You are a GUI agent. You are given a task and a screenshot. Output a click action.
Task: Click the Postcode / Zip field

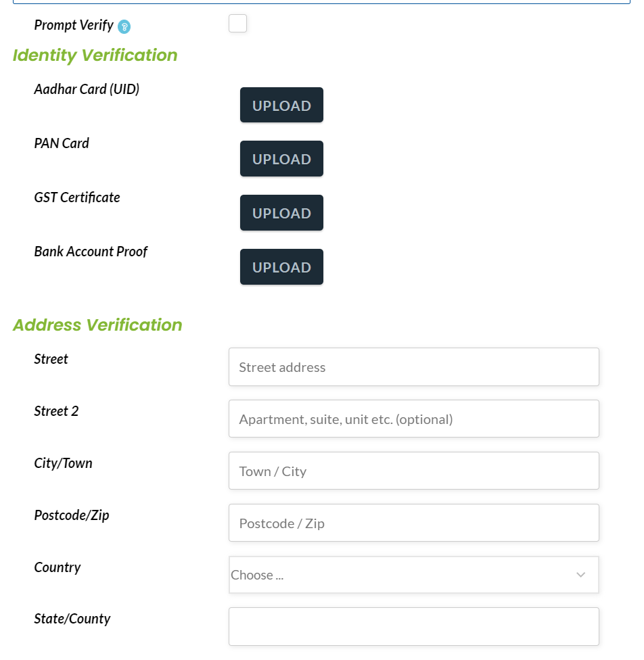tap(413, 523)
